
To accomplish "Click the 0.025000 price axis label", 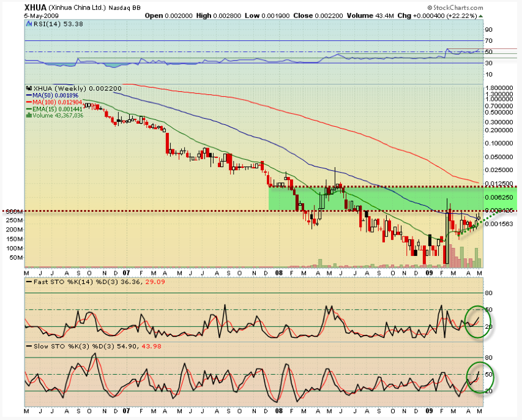I will 499,170.
